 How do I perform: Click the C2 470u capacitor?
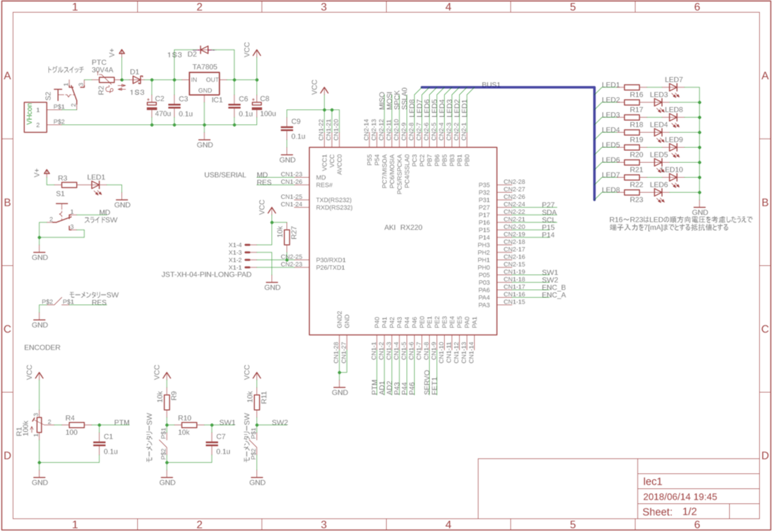pos(151,106)
